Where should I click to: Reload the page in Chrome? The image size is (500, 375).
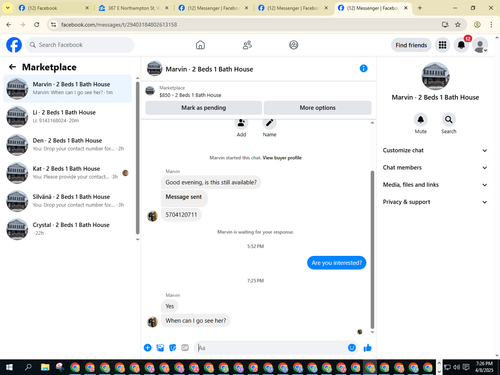point(37,24)
